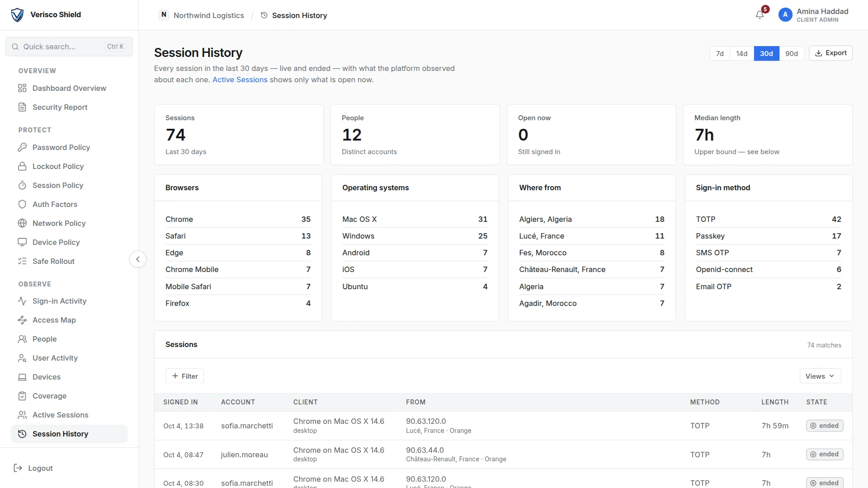Click the Coverage clipboard icon
This screenshot has height=488, width=868.
click(22, 396)
